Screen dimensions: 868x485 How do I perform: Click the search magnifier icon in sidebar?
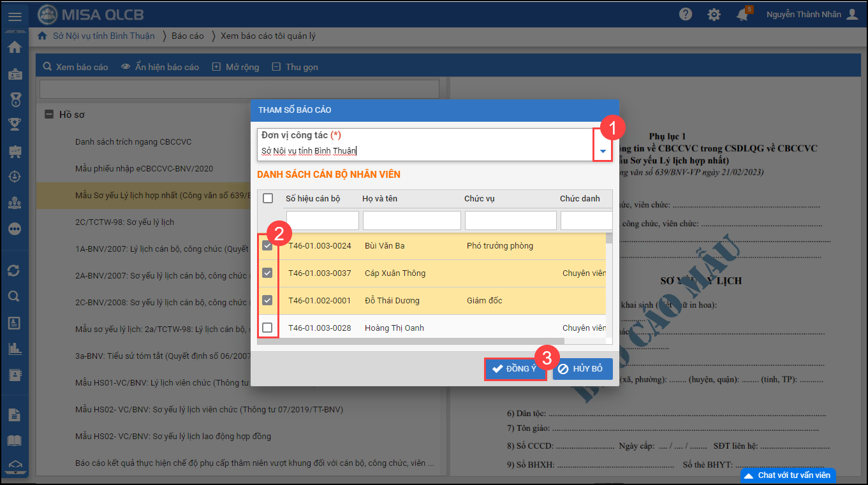pos(14,296)
